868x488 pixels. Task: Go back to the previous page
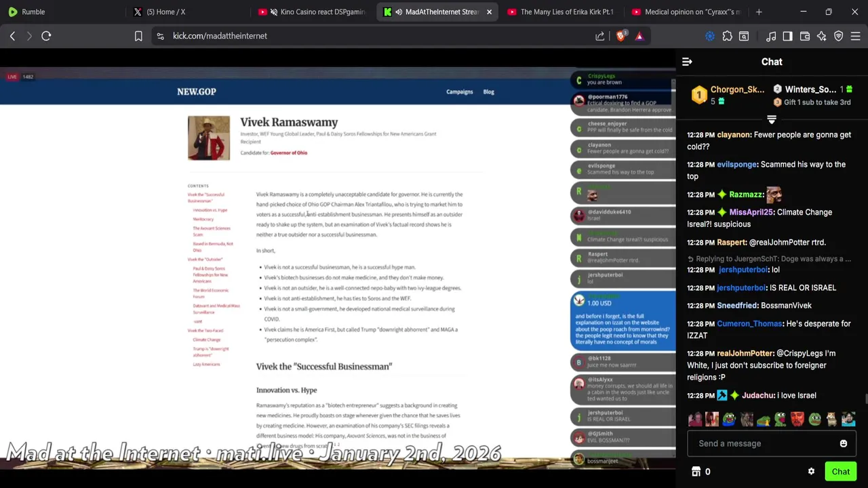[12, 36]
